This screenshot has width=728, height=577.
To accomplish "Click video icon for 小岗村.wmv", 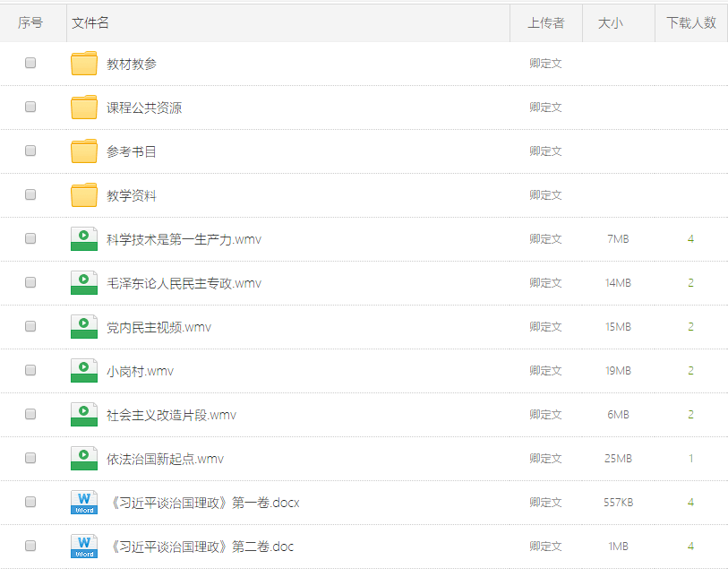I will click(x=84, y=371).
